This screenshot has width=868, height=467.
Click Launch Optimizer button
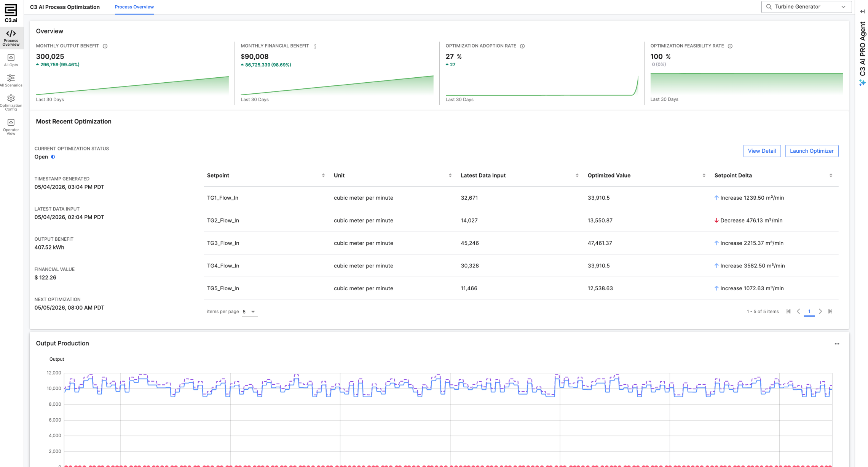click(x=812, y=151)
